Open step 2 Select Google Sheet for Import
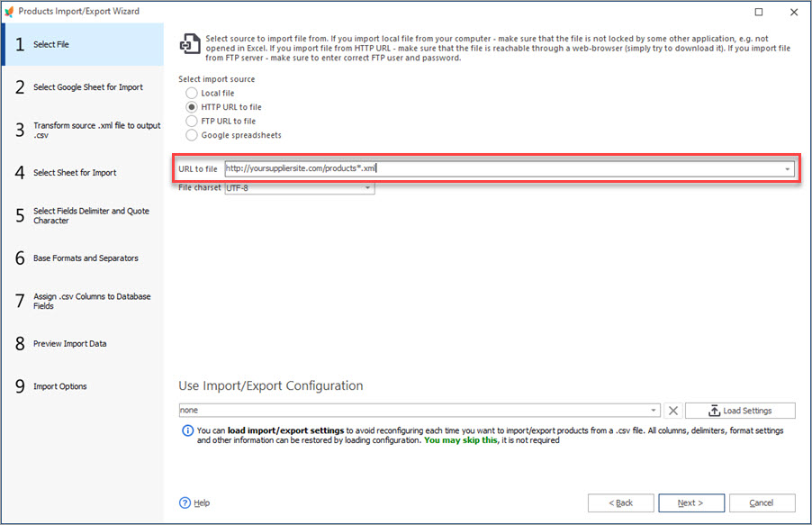The width and height of the screenshot is (812, 525). pyautogui.click(x=83, y=87)
